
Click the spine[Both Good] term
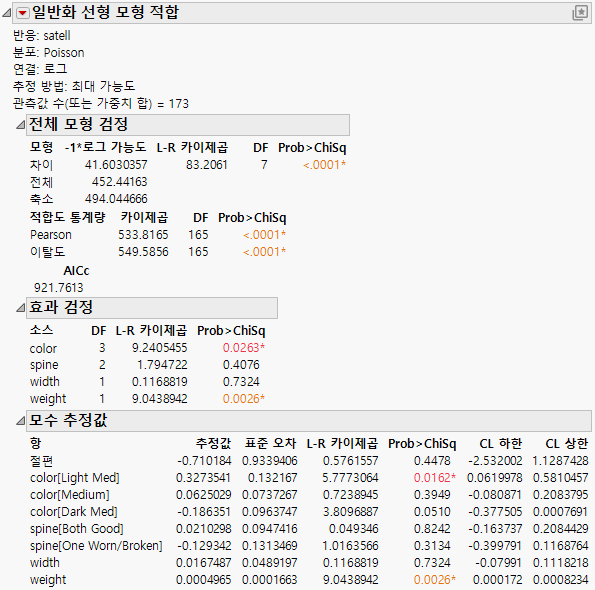coord(77,529)
